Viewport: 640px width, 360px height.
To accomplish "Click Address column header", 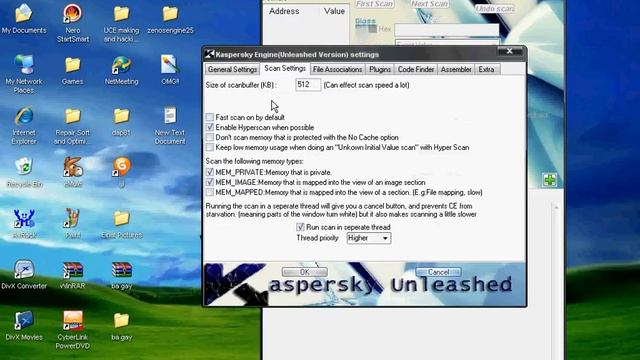I will coord(284,11).
